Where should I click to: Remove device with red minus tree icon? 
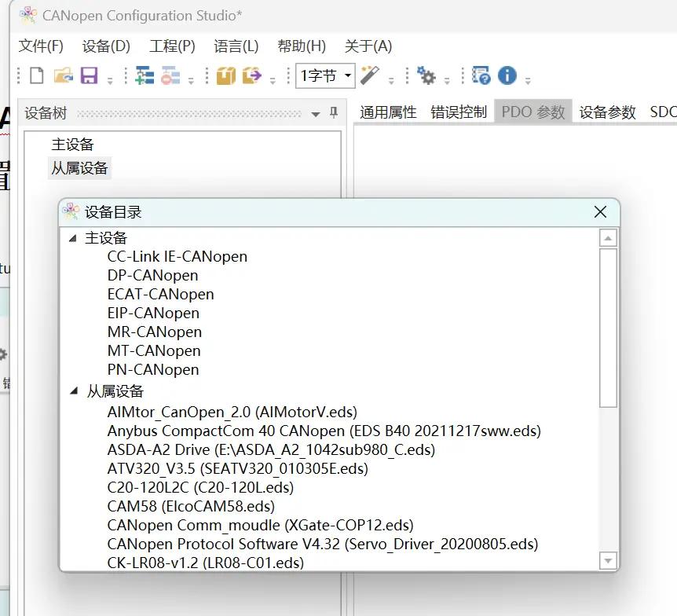170,75
